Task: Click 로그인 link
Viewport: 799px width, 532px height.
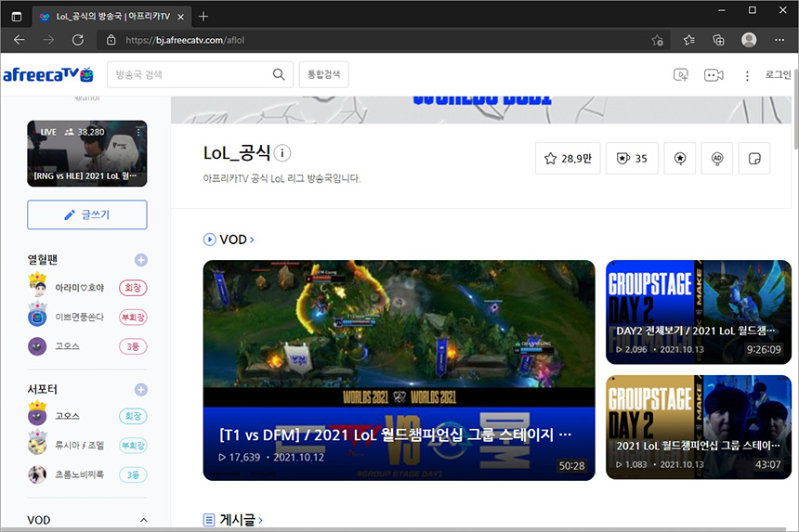Action: (x=778, y=75)
